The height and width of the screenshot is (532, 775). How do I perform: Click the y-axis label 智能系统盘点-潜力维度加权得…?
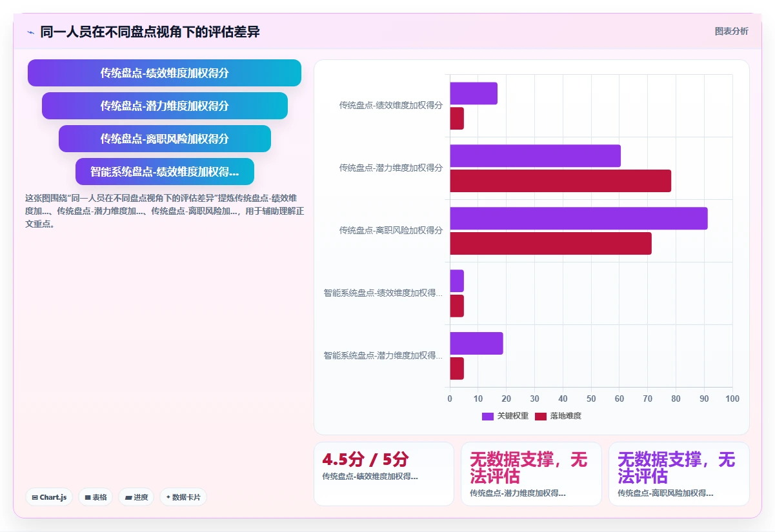tap(383, 355)
